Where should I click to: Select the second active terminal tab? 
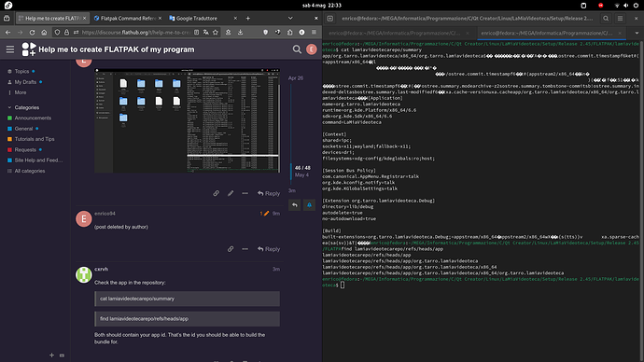point(552,34)
